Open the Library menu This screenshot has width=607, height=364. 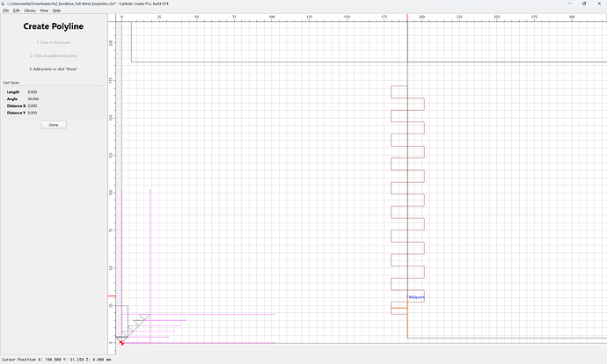click(x=30, y=11)
